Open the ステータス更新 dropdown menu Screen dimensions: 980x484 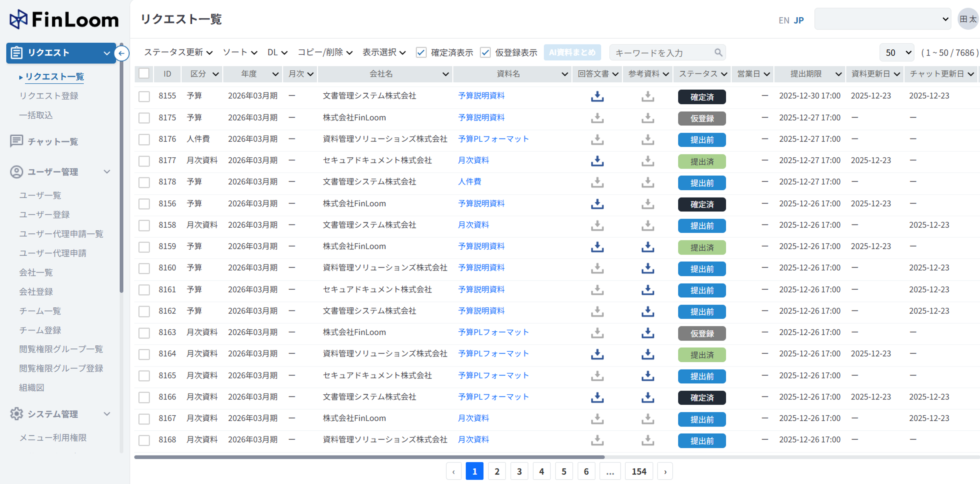178,53
